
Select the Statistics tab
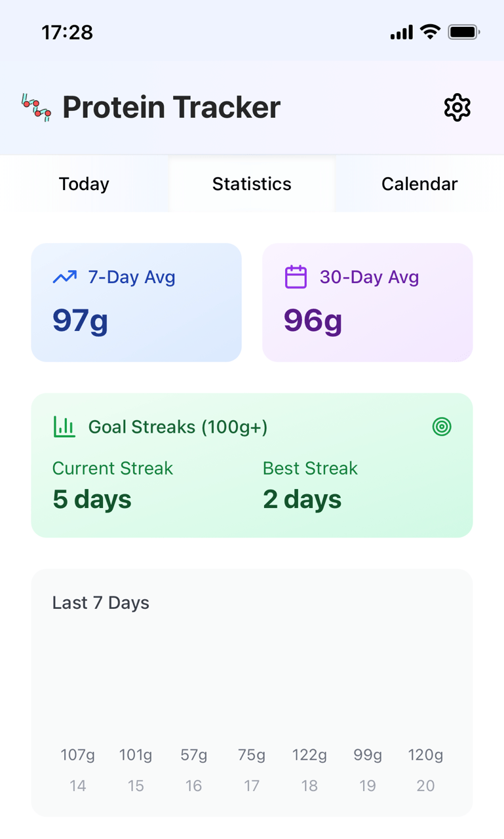[x=252, y=184]
